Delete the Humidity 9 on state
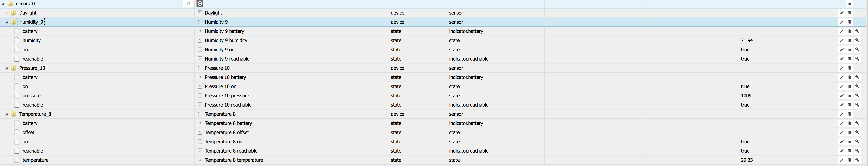 849,50
